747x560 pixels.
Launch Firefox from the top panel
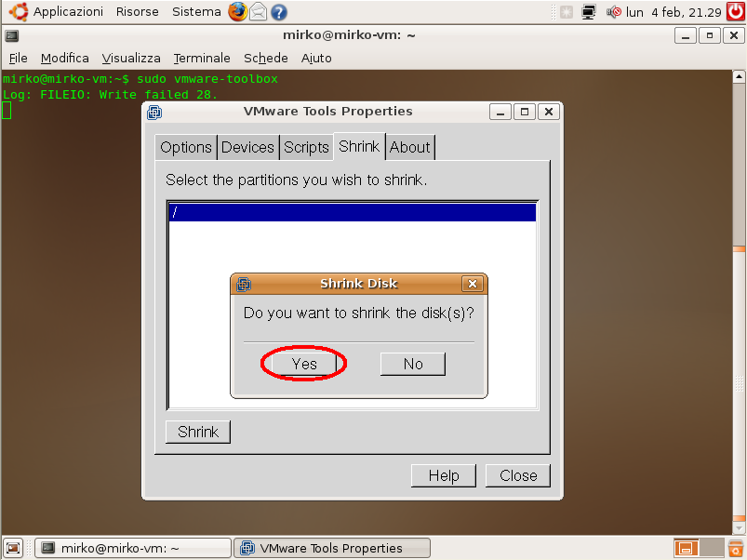(237, 12)
